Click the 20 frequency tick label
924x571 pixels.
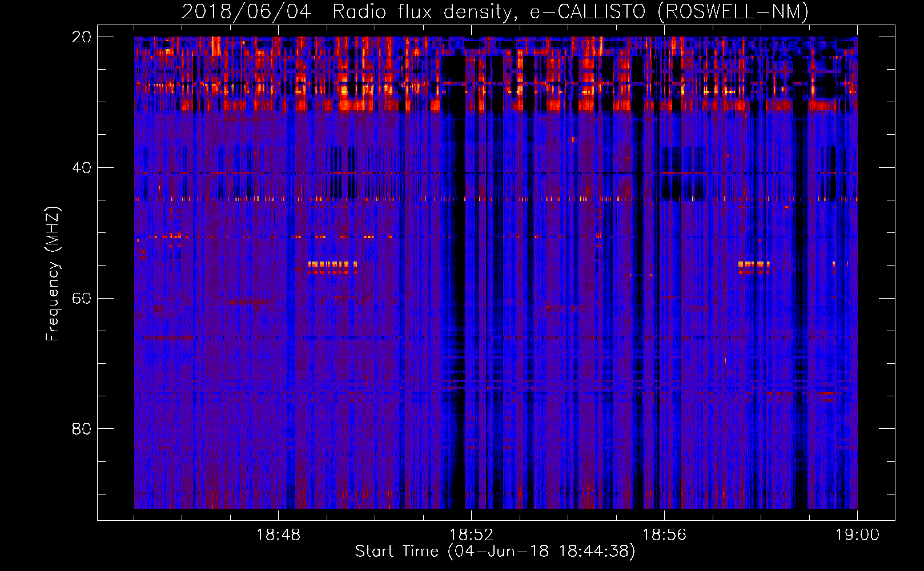point(82,37)
